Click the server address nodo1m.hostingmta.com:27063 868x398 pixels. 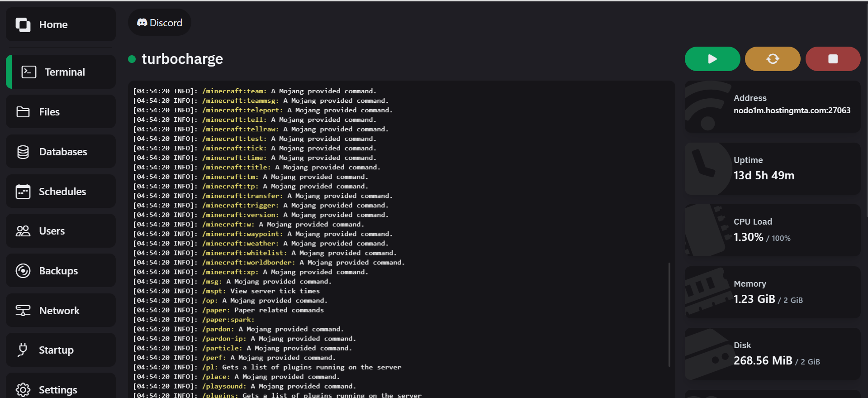[792, 110]
